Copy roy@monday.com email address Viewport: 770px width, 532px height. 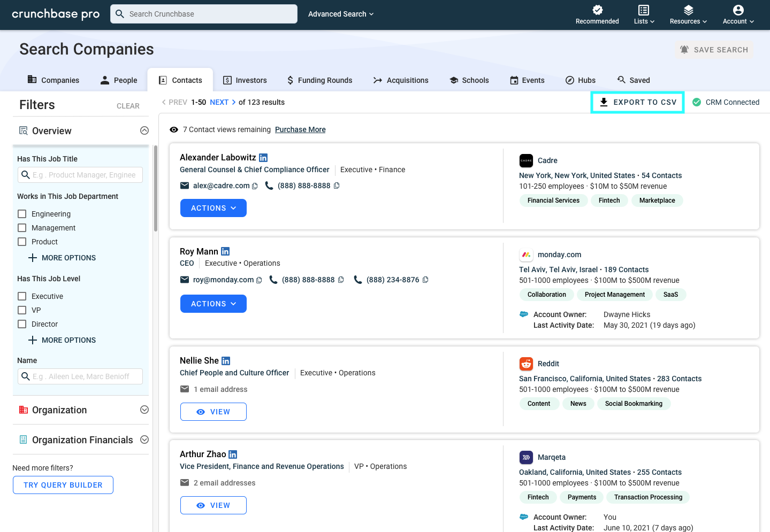tap(259, 280)
